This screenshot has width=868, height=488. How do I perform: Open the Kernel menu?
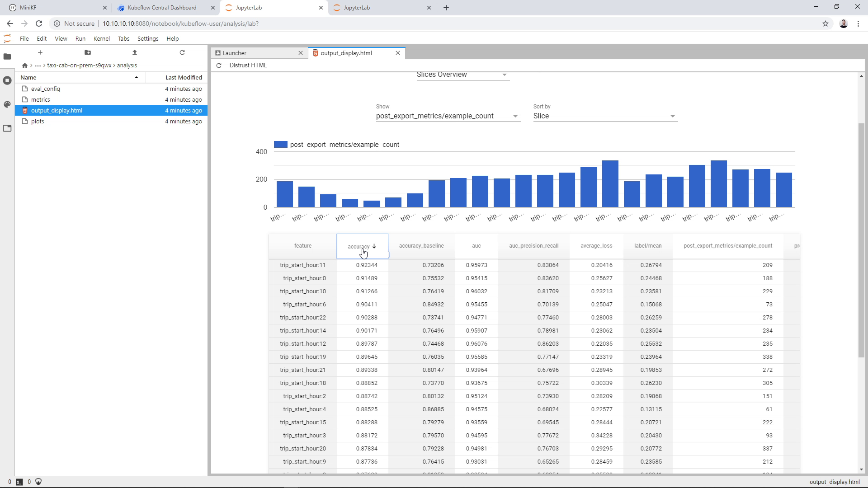pyautogui.click(x=102, y=39)
